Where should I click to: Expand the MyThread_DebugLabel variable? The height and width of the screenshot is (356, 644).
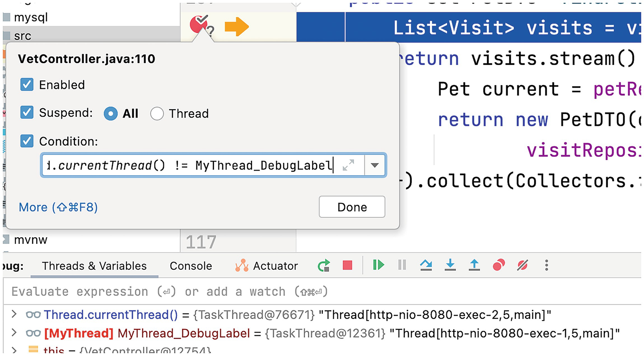coord(14,332)
